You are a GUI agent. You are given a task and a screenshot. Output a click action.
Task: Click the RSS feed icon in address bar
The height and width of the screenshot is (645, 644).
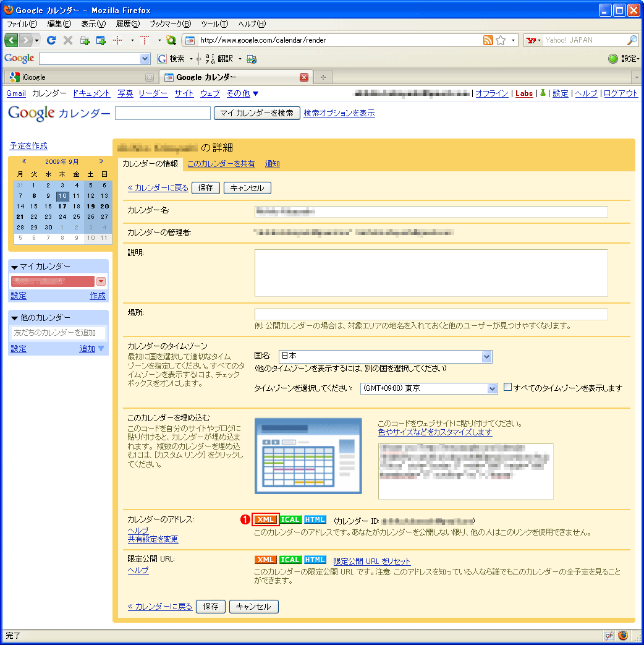tap(488, 40)
